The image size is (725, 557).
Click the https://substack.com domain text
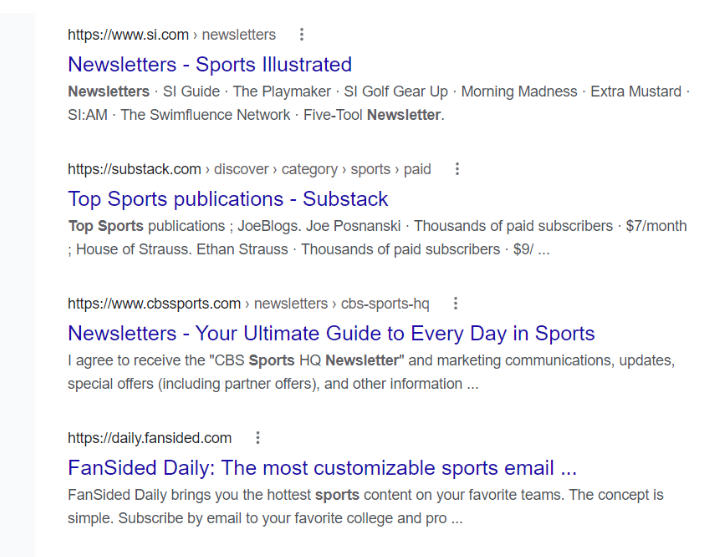(x=134, y=169)
